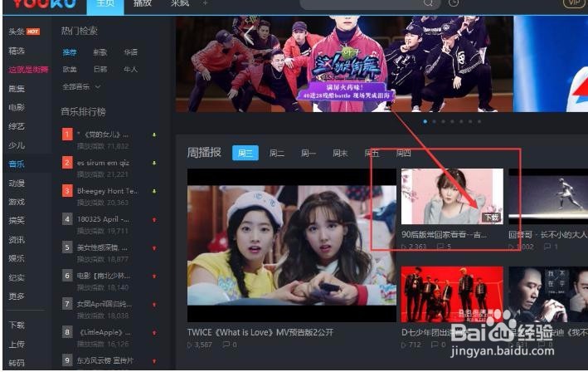Screen dimensions: 588x372
Task: Go to 下载 in the sidebar
Action: (x=17, y=325)
